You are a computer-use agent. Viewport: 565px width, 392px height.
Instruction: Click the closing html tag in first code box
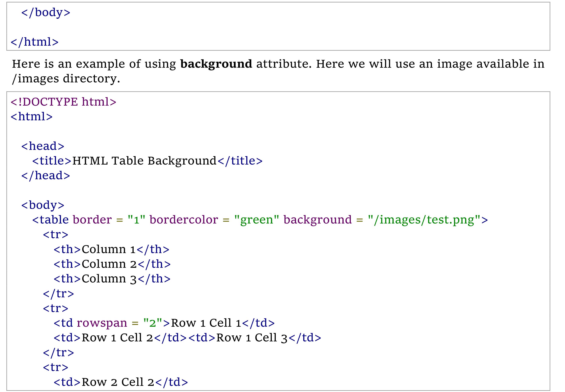click(35, 42)
